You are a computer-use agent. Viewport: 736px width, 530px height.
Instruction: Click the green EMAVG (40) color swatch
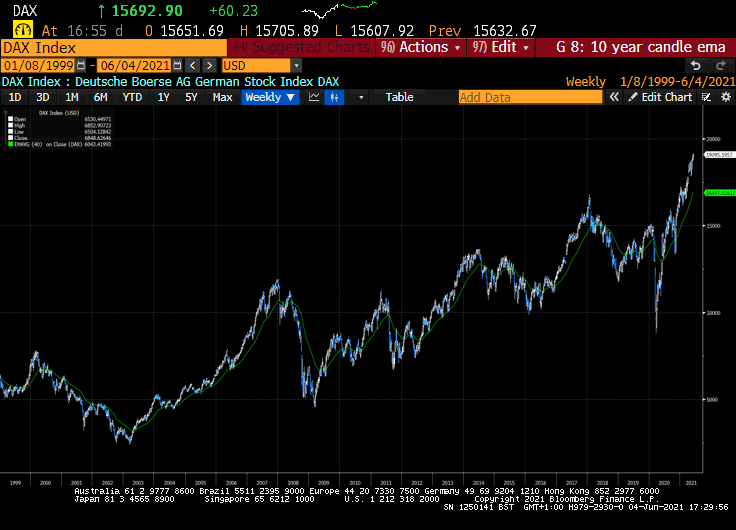click(10, 144)
